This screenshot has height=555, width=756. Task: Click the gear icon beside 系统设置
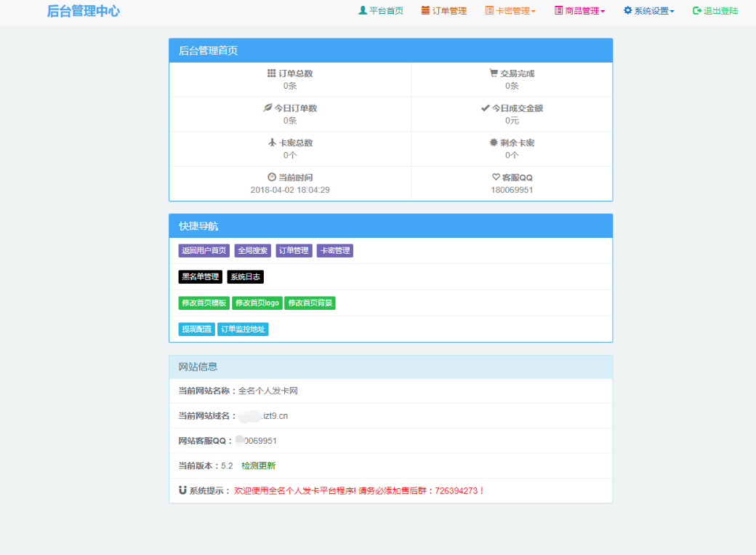click(628, 10)
